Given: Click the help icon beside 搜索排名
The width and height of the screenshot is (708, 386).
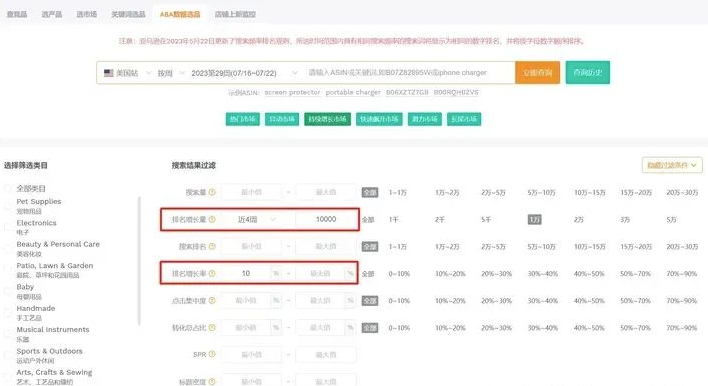Looking at the screenshot, I should pos(212,246).
